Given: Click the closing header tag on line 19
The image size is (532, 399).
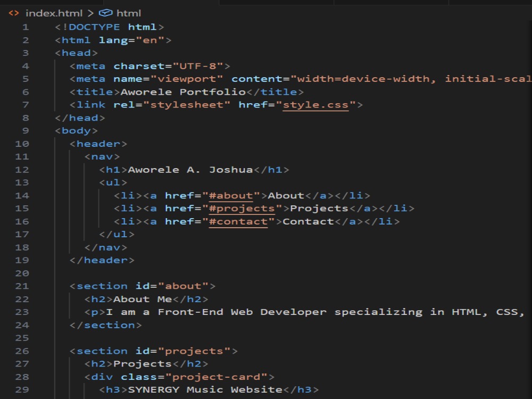Looking at the screenshot, I should (x=102, y=261).
